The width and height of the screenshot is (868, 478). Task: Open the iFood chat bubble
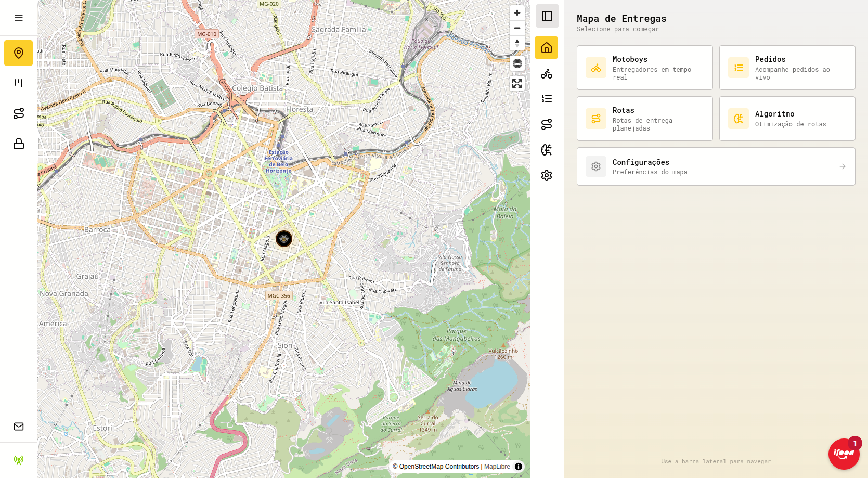[x=844, y=454]
